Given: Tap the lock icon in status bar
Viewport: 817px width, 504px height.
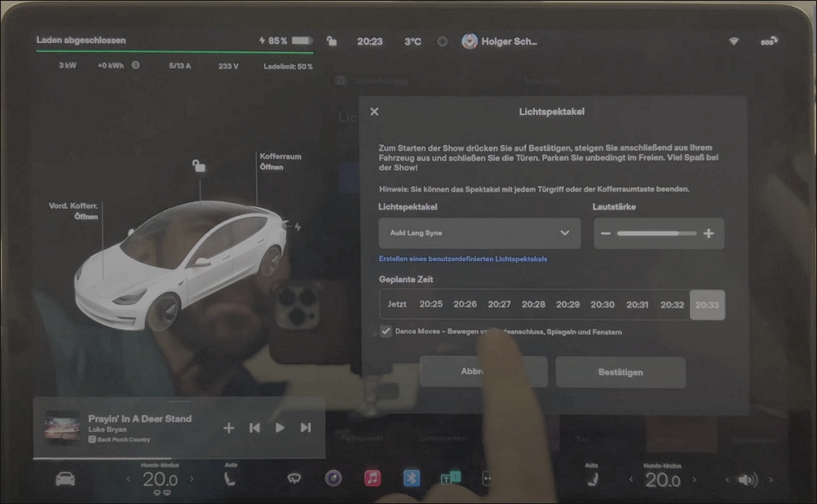Looking at the screenshot, I should (x=331, y=41).
